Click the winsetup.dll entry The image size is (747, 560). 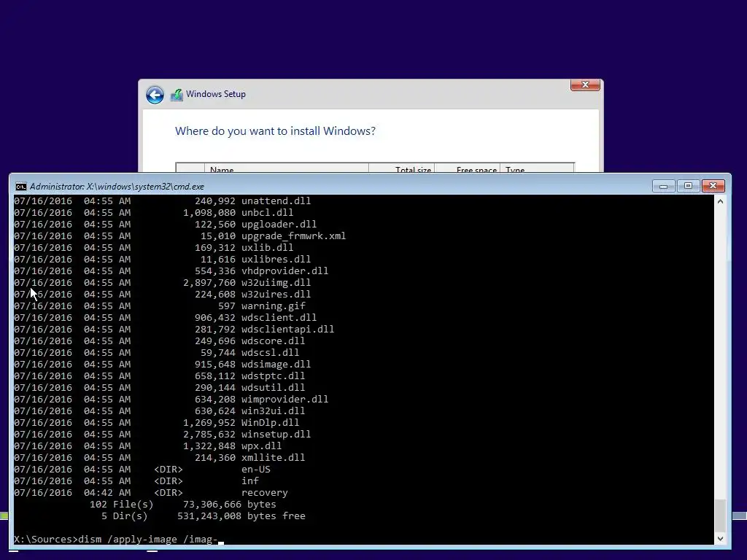coord(276,435)
